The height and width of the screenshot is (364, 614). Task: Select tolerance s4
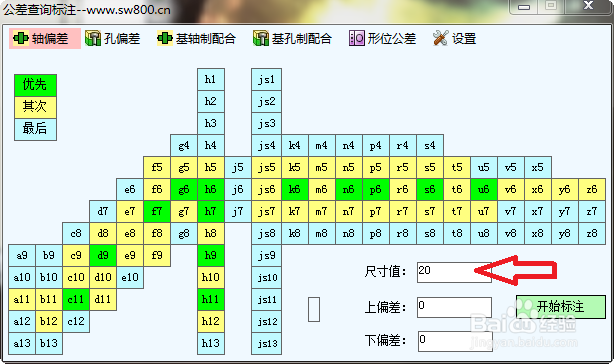(430, 146)
